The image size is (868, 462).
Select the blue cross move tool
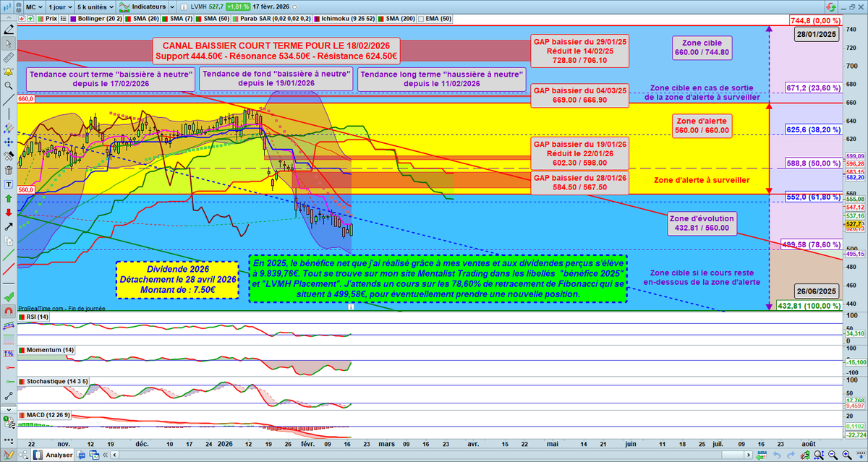point(9,142)
